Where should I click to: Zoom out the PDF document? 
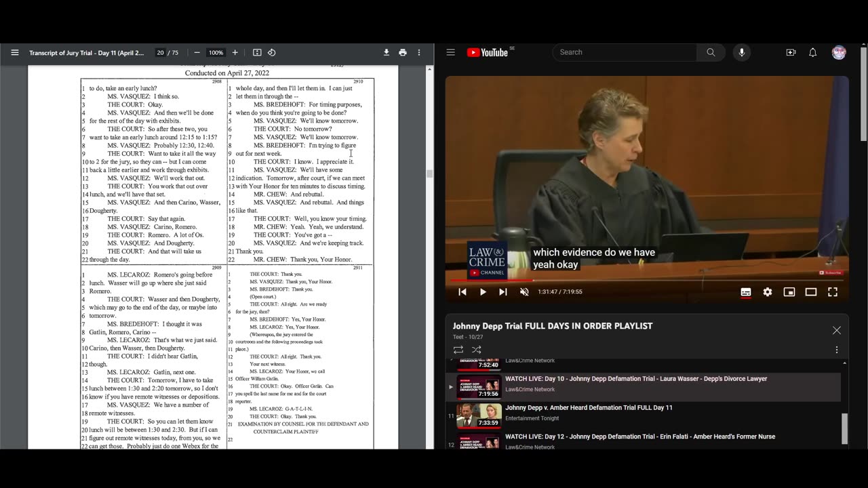pos(197,52)
